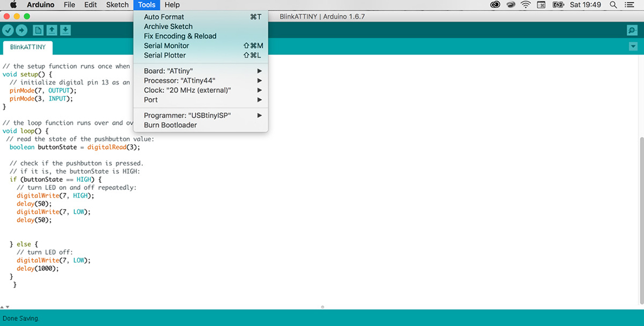644x326 pixels.
Task: Click the "} else {" line
Action: (24, 244)
